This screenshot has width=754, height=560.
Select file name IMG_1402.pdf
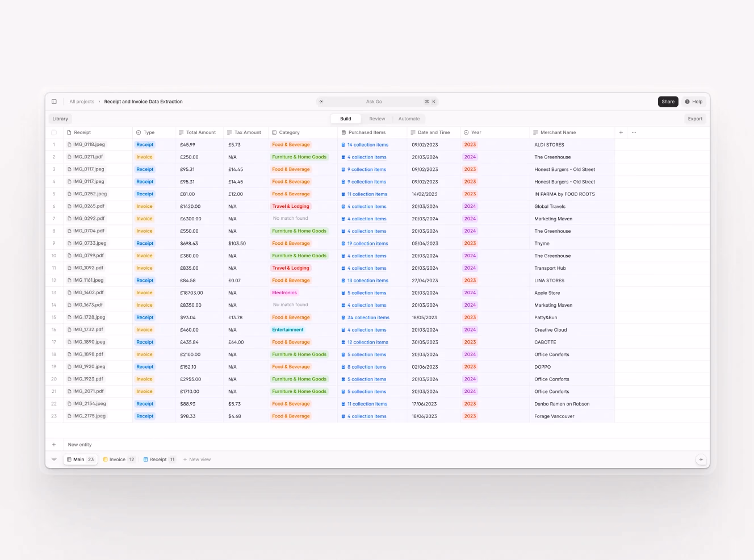[89, 292]
